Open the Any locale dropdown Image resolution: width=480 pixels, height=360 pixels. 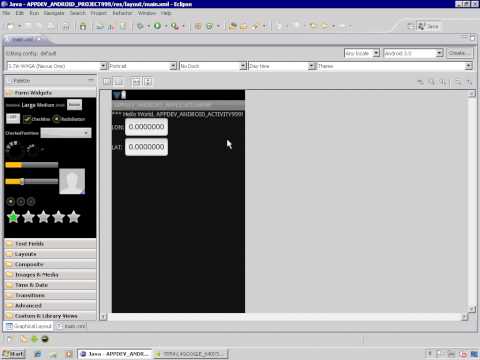(362, 53)
